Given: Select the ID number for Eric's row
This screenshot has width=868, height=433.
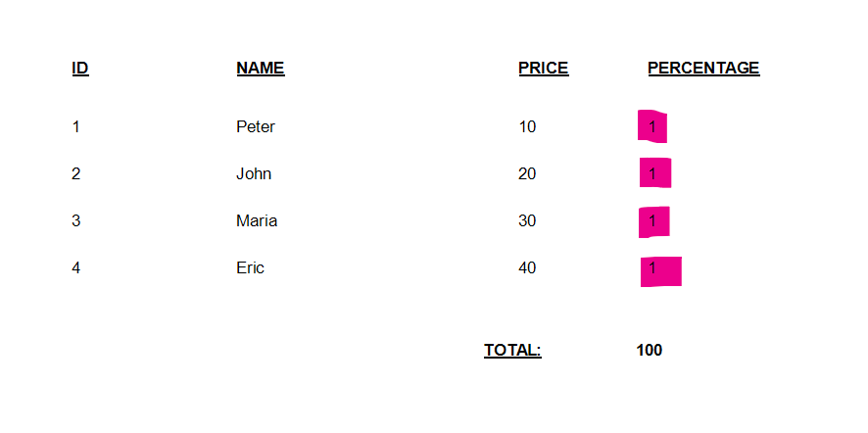Looking at the screenshot, I should pyautogui.click(x=76, y=268).
